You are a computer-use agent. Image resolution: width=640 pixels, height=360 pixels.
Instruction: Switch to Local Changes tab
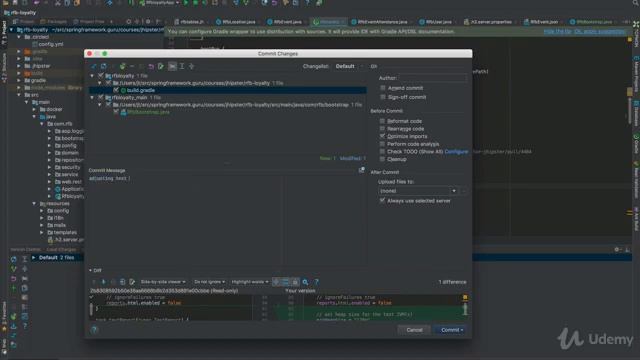pyautogui.click(x=61, y=249)
